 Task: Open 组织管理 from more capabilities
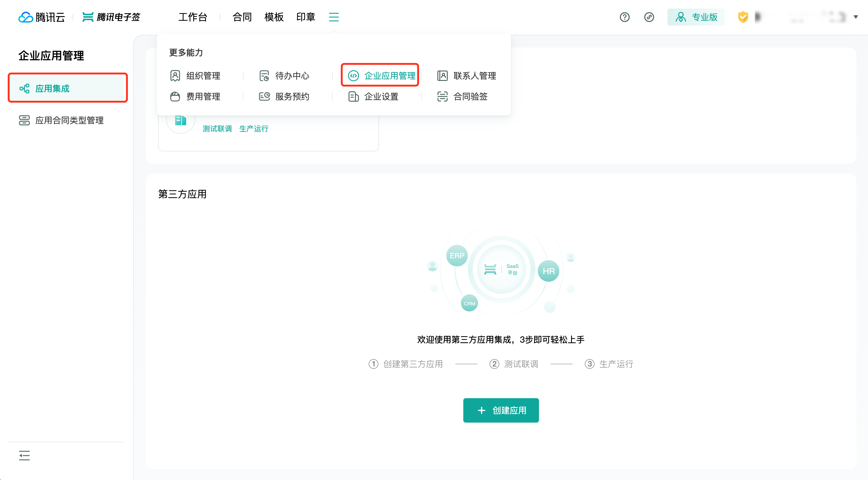click(195, 75)
